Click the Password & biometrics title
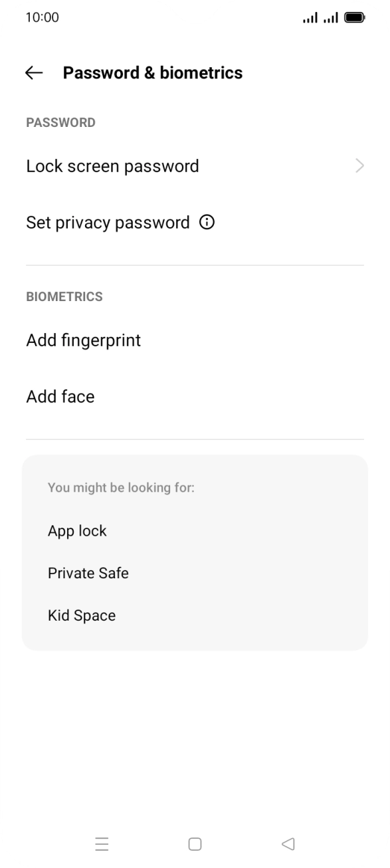The width and height of the screenshot is (390, 868). coord(152,73)
